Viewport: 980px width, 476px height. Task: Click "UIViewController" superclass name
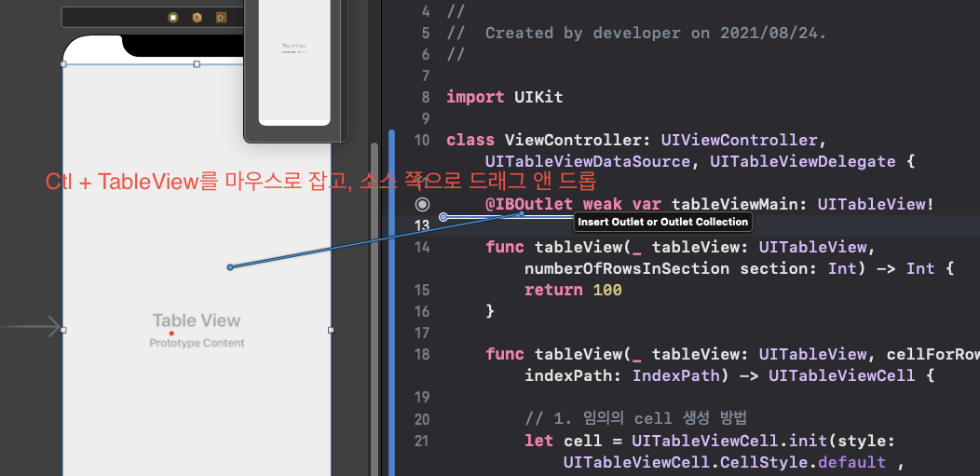(x=739, y=140)
